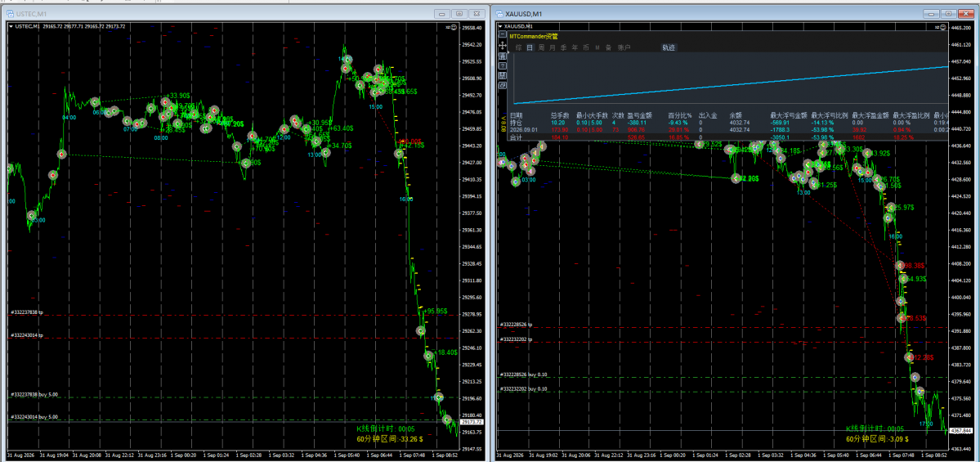The height and width of the screenshot is (462, 980).
Task: Switch to the 月 (month) tab in MTCommander
Action: 552,47
